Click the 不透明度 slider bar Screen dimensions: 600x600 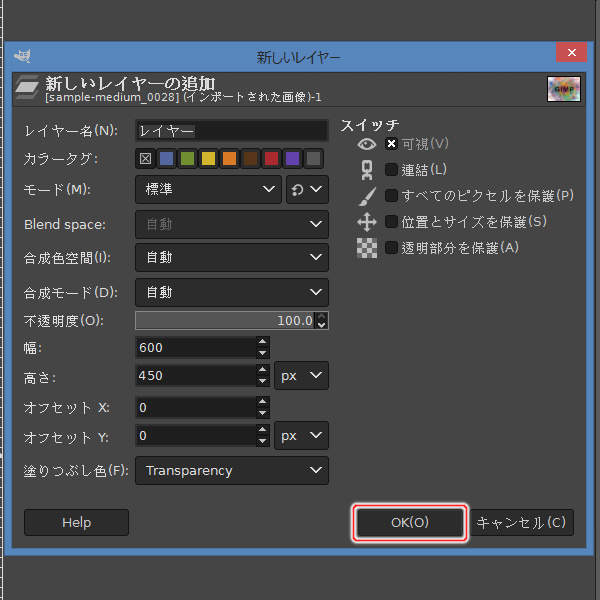coord(225,320)
